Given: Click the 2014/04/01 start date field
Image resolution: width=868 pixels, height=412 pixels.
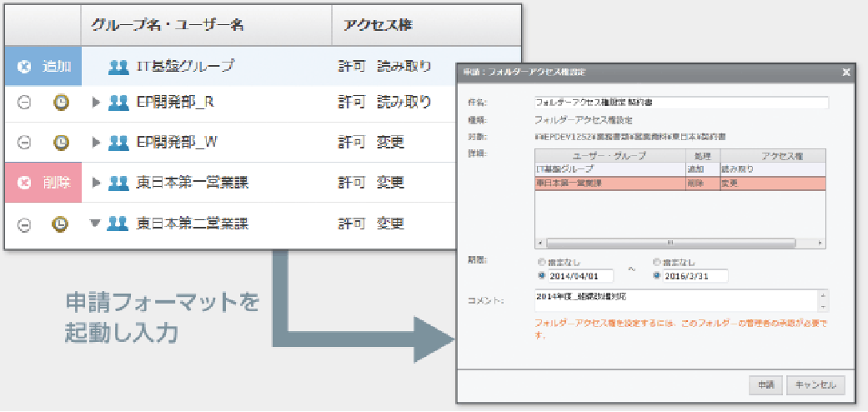Looking at the screenshot, I should (580, 275).
